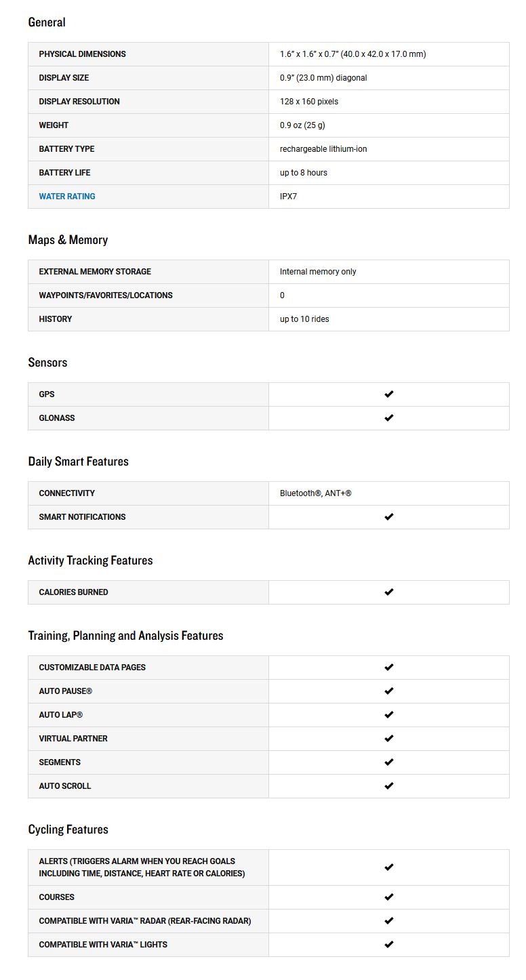Click the WATER RATING link

pos(67,197)
